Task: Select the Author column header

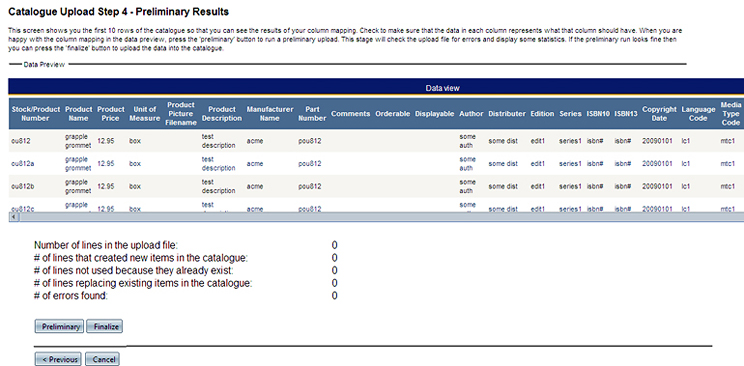Action: 471,114
